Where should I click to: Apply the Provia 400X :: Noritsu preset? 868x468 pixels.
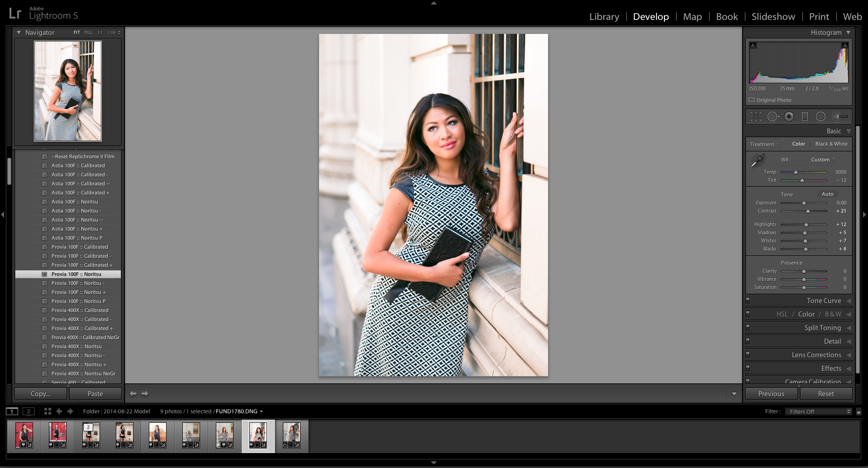[76, 346]
